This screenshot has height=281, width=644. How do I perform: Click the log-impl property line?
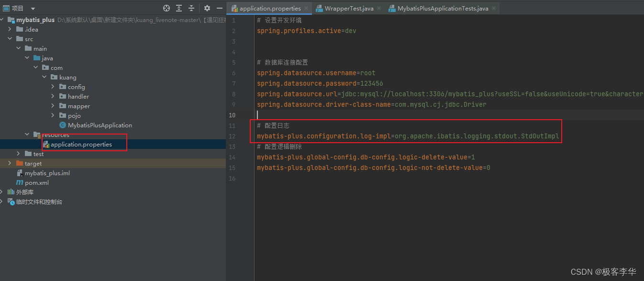[x=408, y=136]
